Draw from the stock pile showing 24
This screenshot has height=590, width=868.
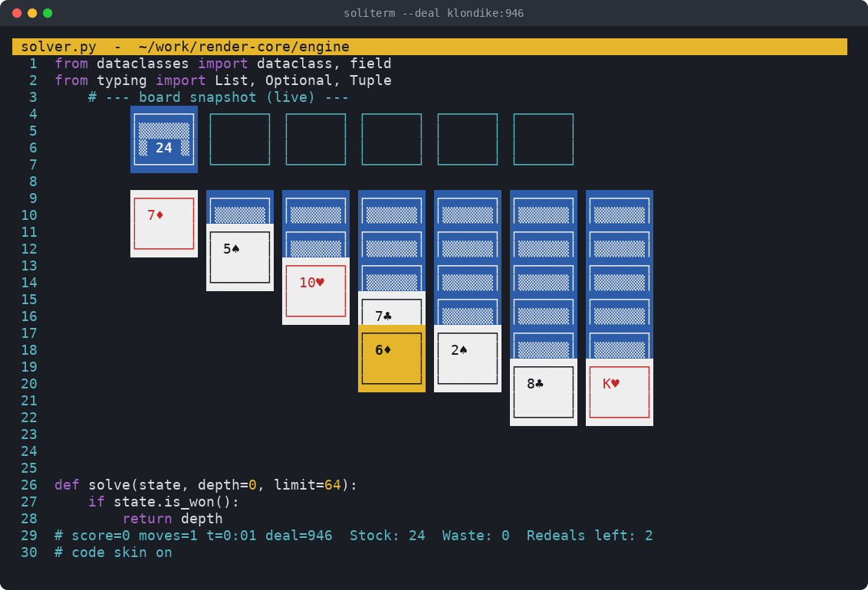coord(164,139)
